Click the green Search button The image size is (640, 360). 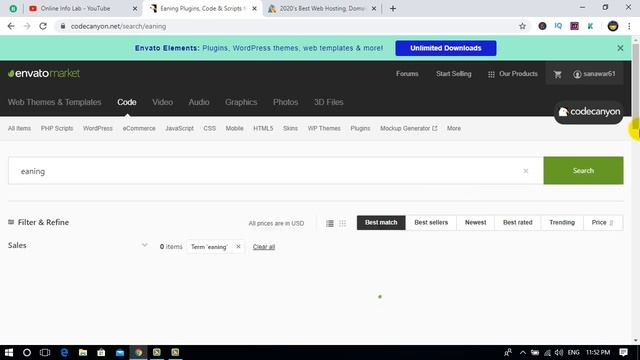coord(583,171)
